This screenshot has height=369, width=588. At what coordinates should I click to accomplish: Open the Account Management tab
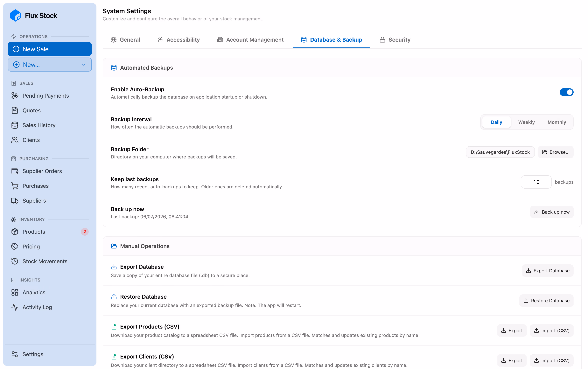coord(250,40)
